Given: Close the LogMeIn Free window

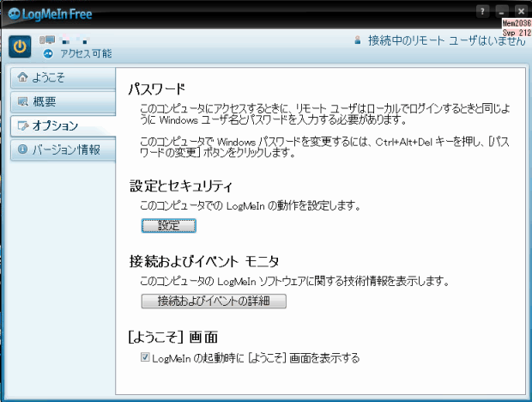Looking at the screenshot, I should pos(521,11).
